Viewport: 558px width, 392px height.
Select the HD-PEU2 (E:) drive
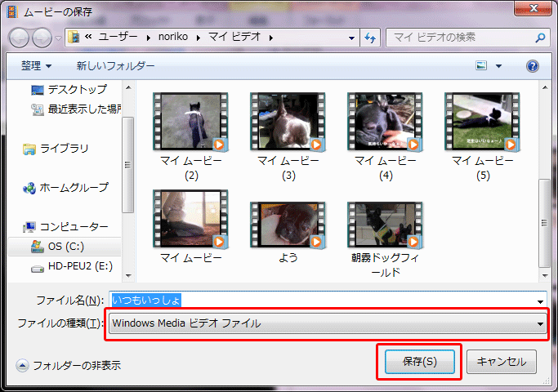pos(80,268)
